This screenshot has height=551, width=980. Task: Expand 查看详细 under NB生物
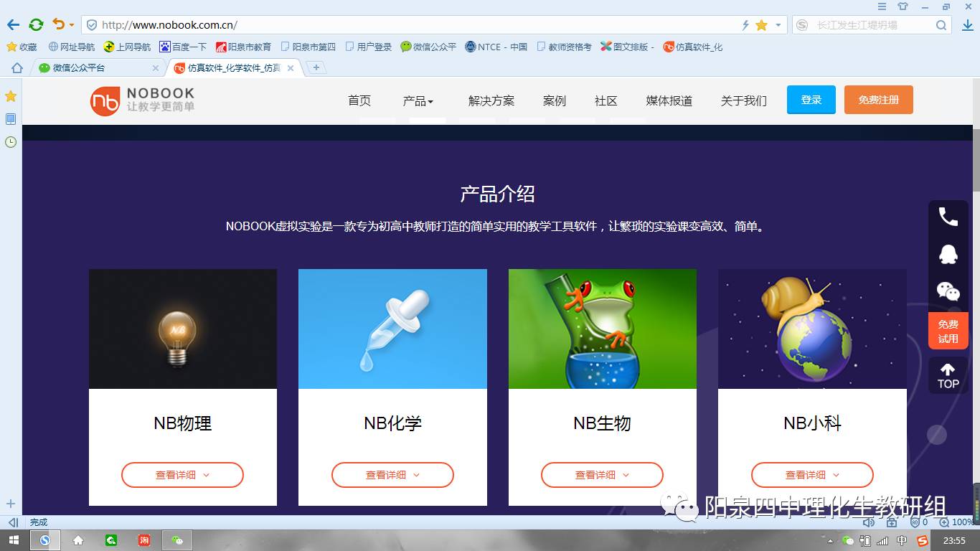pos(602,475)
